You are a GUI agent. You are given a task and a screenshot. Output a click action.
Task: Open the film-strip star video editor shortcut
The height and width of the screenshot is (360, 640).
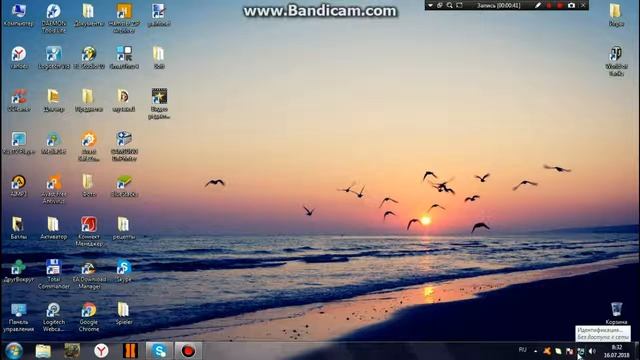(159, 103)
